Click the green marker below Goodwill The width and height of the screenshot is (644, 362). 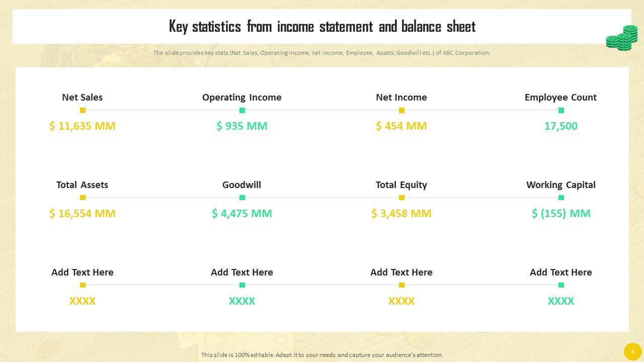click(x=242, y=198)
